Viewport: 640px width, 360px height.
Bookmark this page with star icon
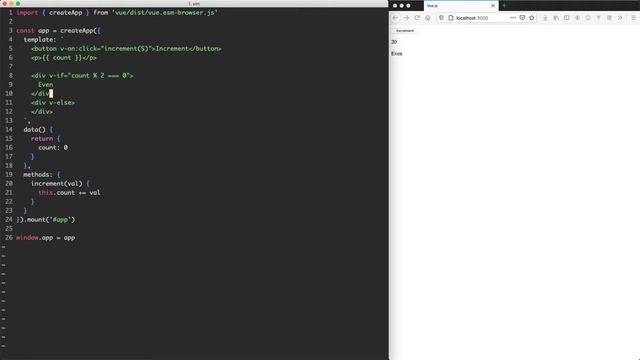(531, 18)
